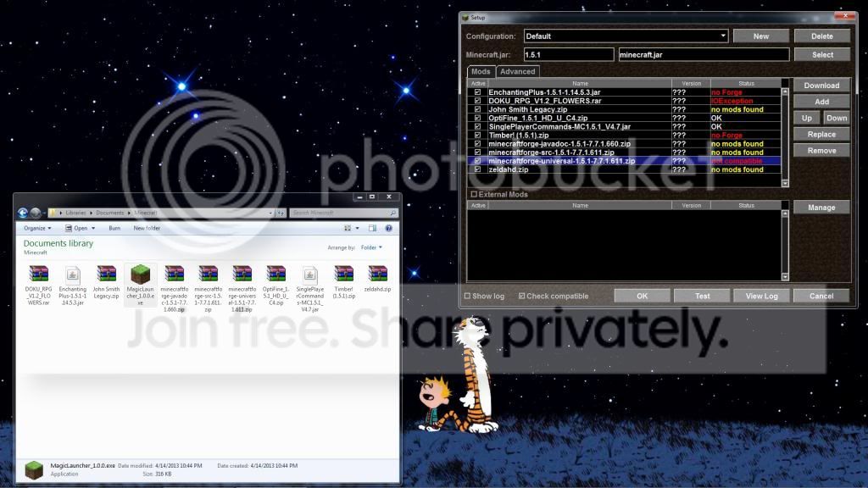Click the Search Minecraft input field
The height and width of the screenshot is (488, 868).
[x=339, y=213]
